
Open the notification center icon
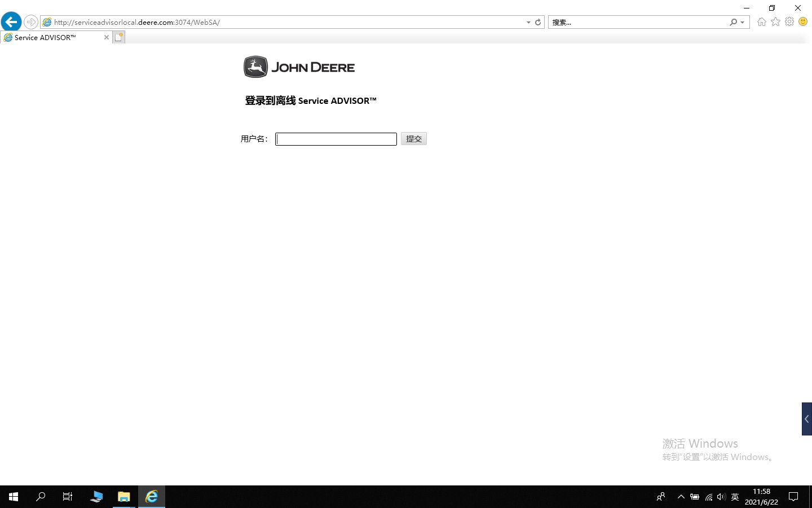793,497
